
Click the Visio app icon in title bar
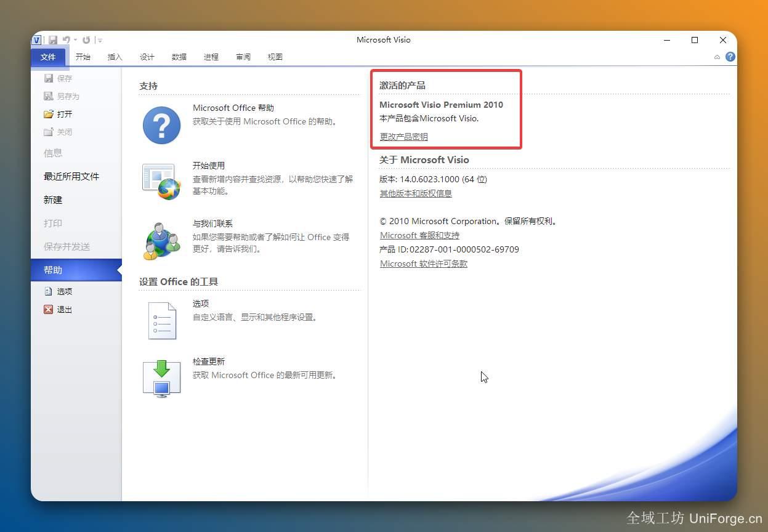[x=38, y=40]
